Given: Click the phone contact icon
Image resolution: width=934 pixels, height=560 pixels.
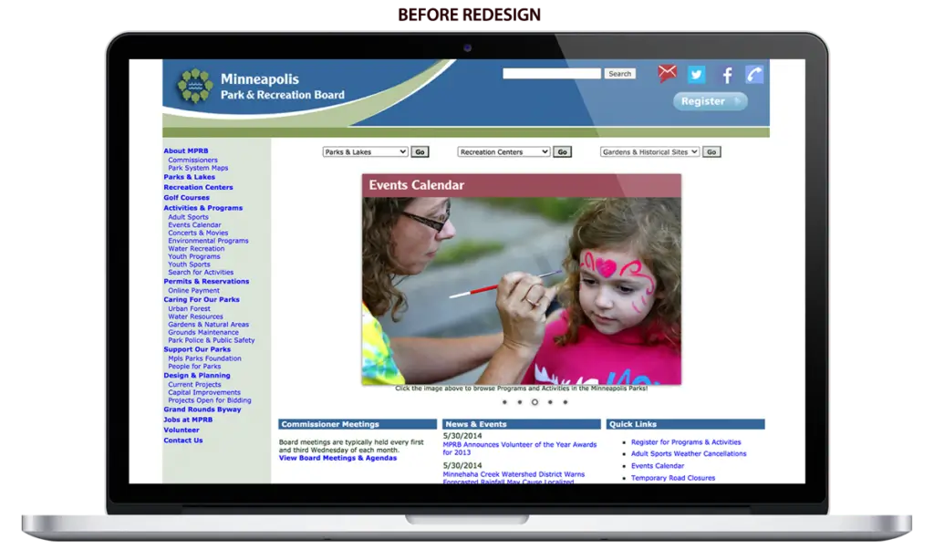Looking at the screenshot, I should (754, 74).
